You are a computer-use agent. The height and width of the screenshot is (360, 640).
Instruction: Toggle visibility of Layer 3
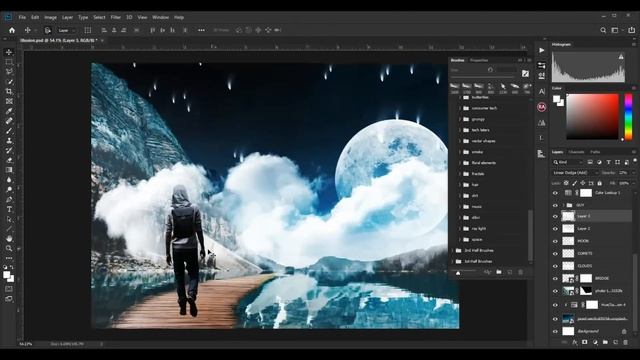click(x=555, y=216)
